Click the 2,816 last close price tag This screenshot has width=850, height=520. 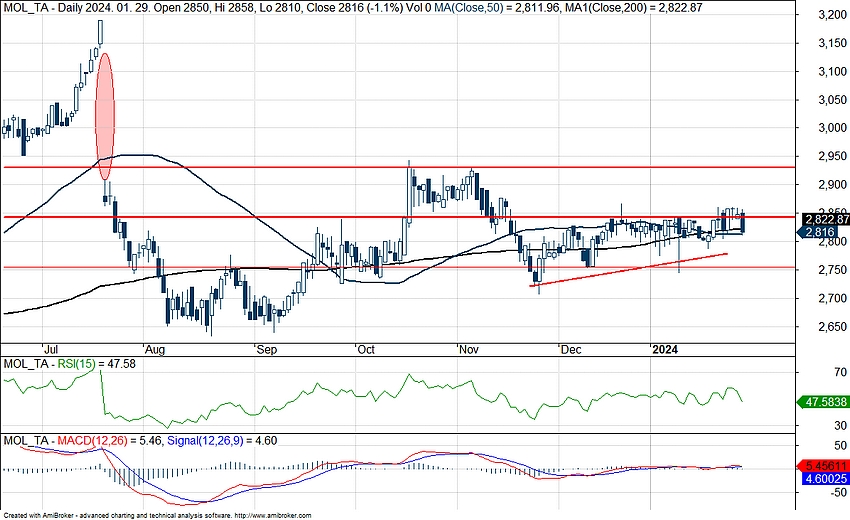(820, 232)
